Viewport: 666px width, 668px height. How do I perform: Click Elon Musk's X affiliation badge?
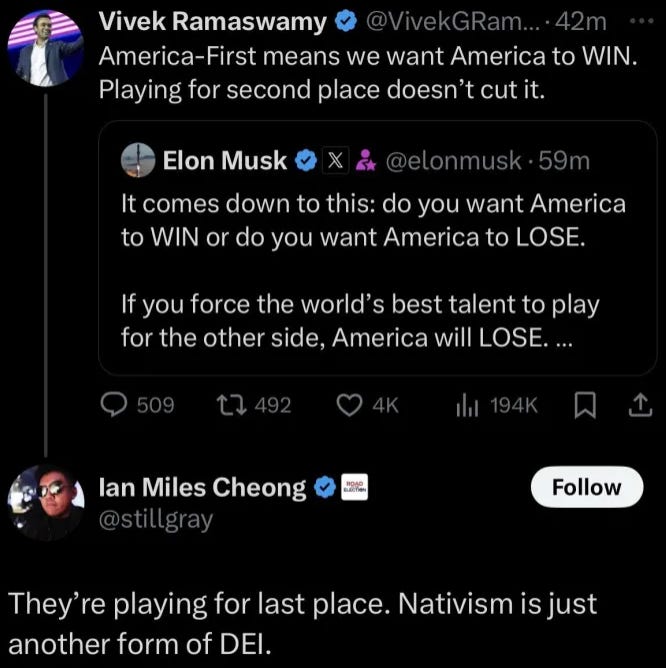(336, 161)
